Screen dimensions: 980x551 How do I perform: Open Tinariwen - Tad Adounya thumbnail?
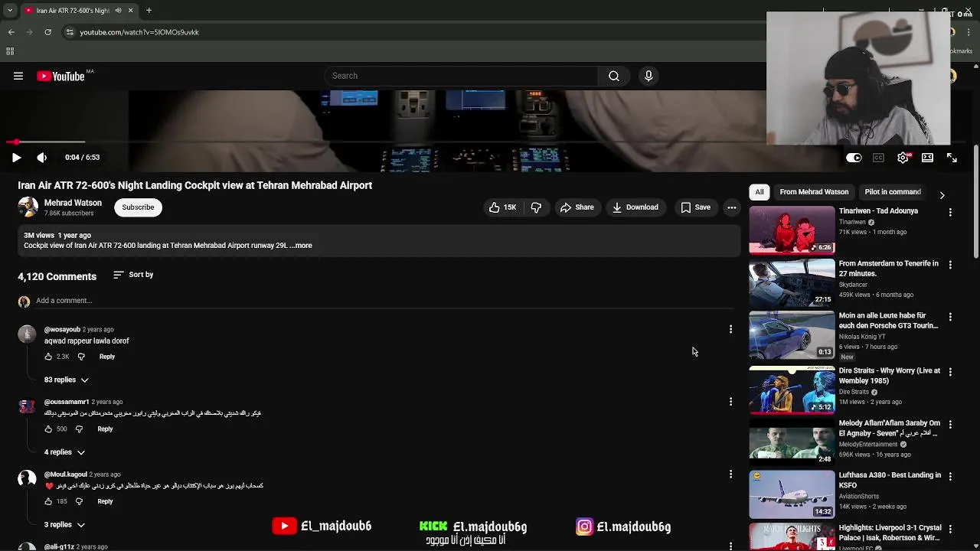click(792, 230)
